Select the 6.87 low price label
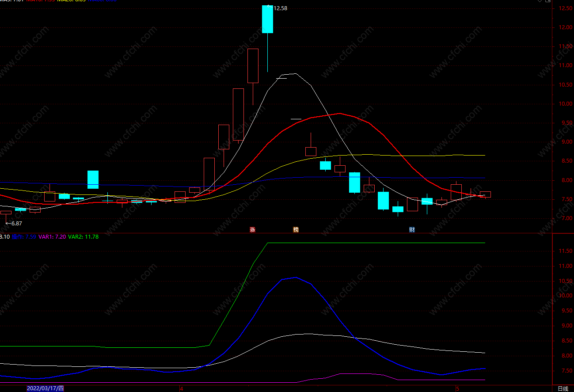This screenshot has width=574, height=392. [16, 224]
